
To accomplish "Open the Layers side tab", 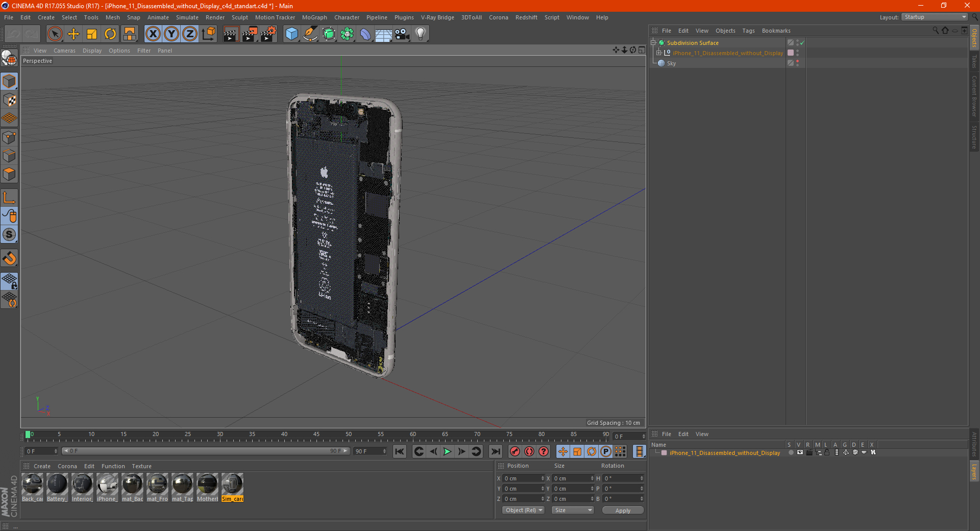I will (x=974, y=471).
